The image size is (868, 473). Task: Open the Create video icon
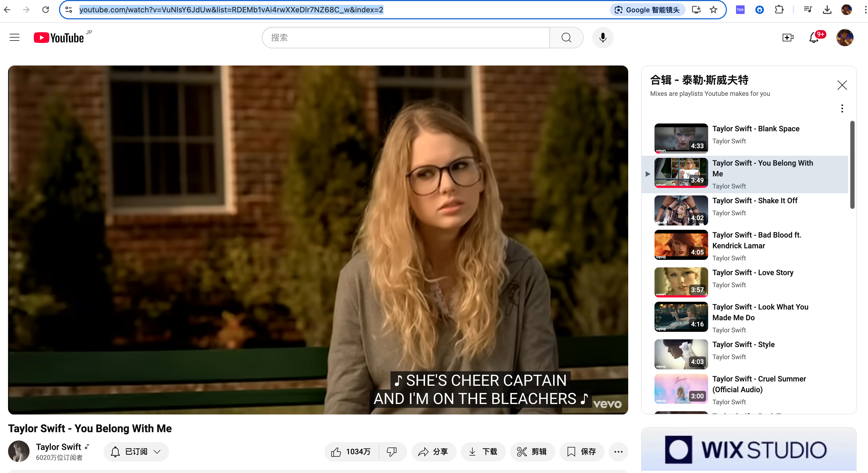point(788,37)
